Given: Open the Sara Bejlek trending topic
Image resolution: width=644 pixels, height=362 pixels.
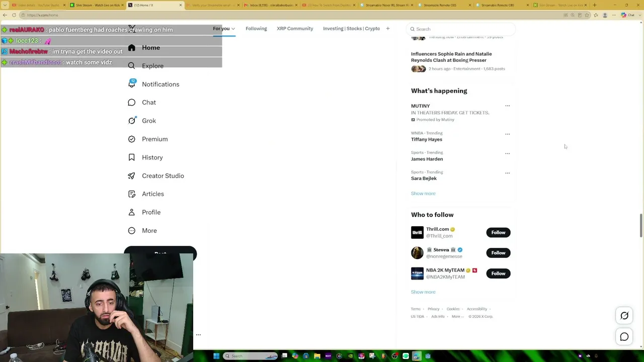Looking at the screenshot, I should pyautogui.click(x=424, y=178).
